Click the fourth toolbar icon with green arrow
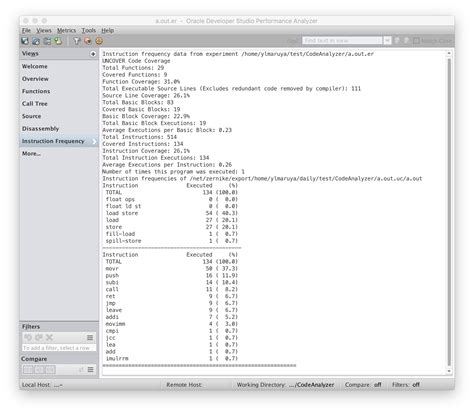 coord(58,41)
